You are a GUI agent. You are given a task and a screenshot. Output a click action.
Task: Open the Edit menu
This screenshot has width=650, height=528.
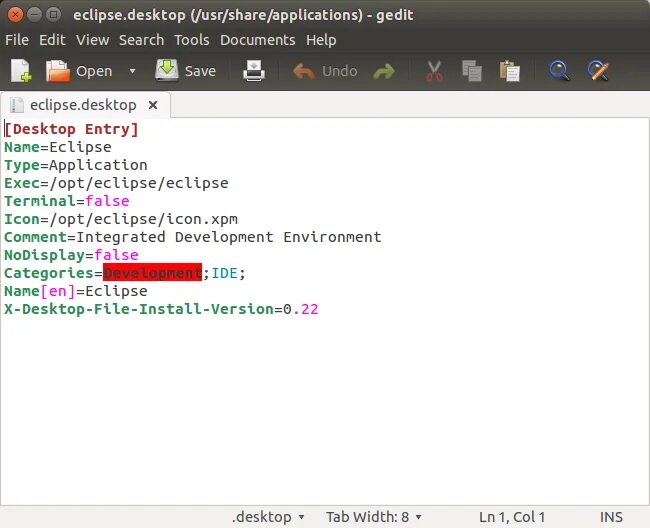click(x=52, y=40)
